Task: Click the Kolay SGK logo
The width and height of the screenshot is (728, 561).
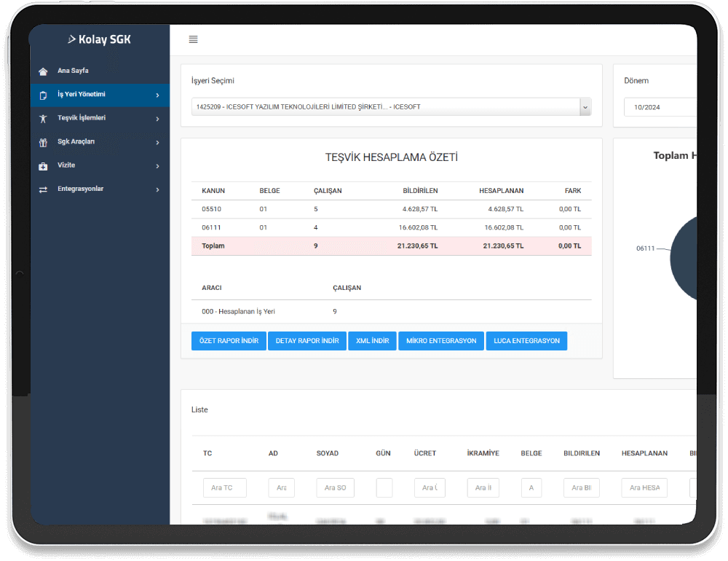Action: point(99,39)
